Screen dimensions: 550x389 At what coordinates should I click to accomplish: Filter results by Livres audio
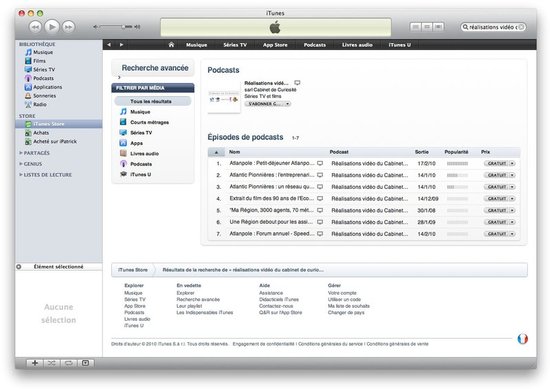tap(144, 154)
